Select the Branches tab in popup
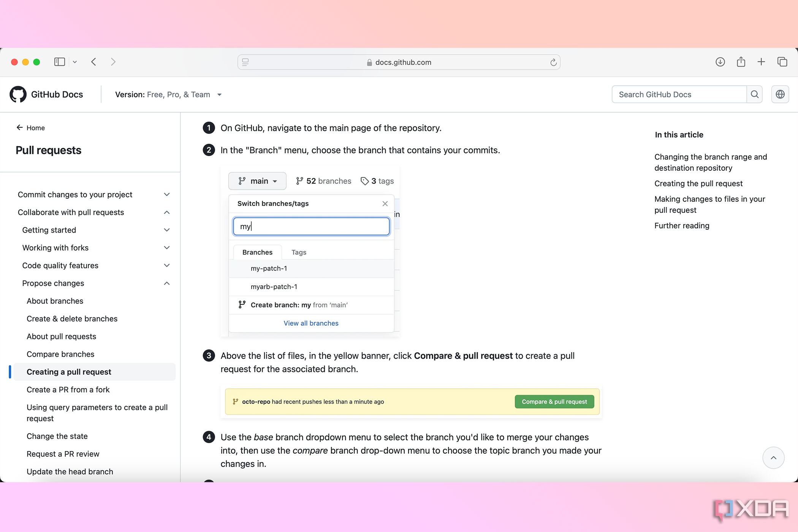The image size is (798, 532). 257,252
